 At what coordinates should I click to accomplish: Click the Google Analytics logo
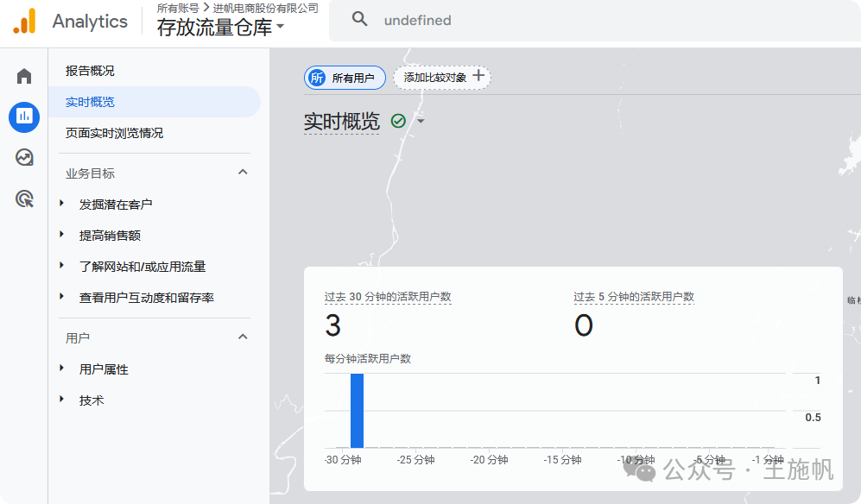[25, 22]
